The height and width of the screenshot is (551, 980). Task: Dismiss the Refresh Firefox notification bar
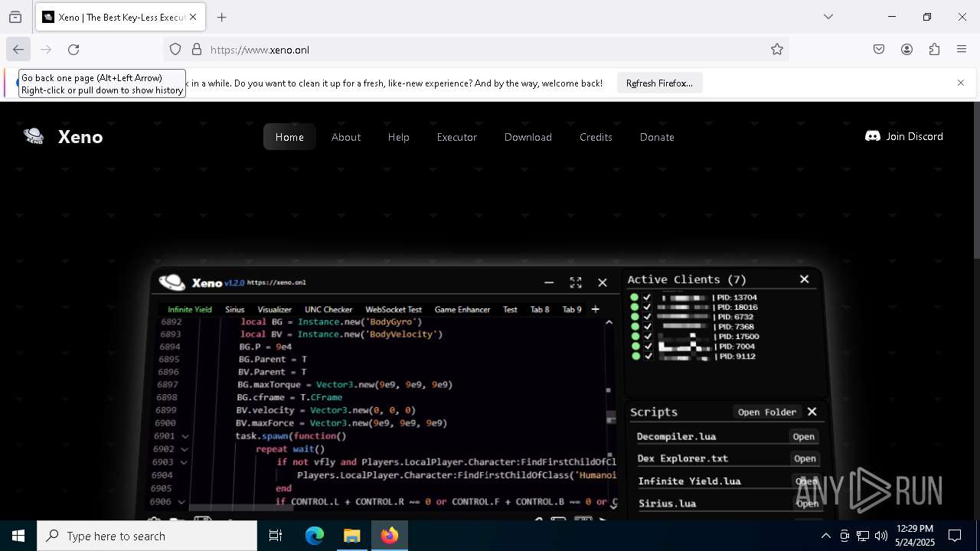coord(961,83)
